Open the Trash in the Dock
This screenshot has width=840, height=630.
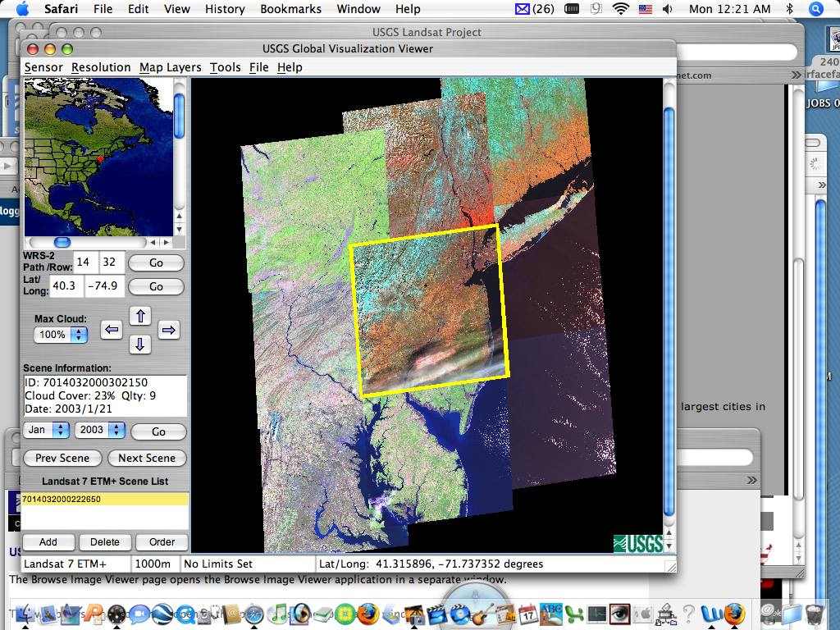tap(815, 614)
